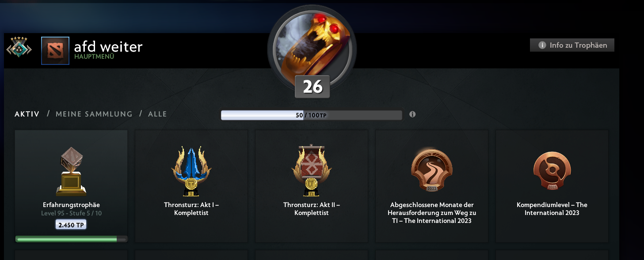Viewport: 644px width, 260px height.
Task: Select the Kompendiumlevel International 2023 medal icon
Action: [552, 171]
